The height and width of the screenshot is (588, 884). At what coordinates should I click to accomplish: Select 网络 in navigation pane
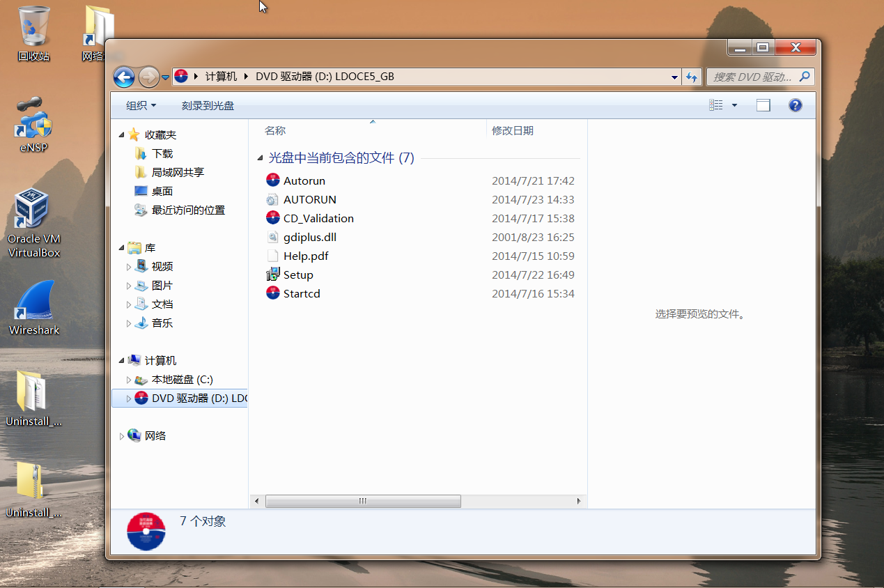[x=155, y=436]
